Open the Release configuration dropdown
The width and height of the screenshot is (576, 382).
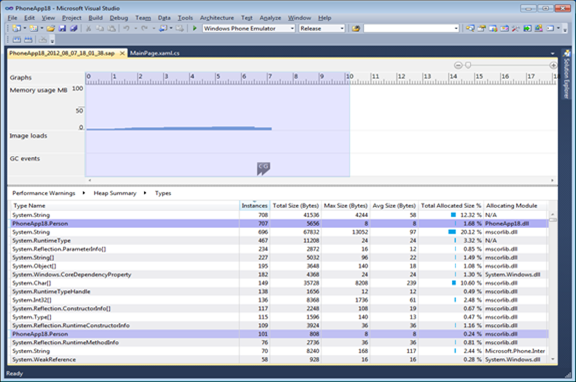pyautogui.click(x=342, y=28)
